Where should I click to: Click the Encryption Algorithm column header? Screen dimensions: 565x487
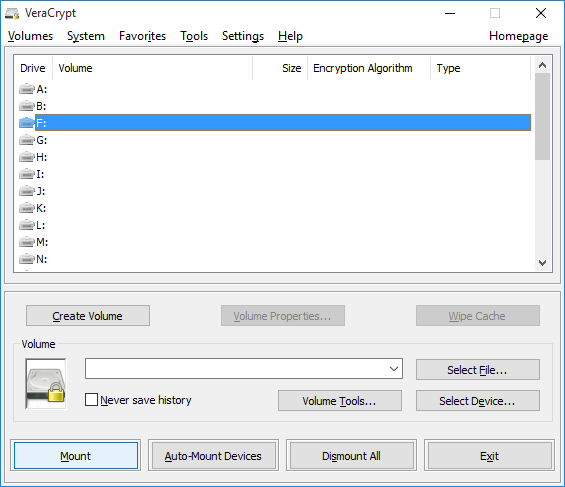pyautogui.click(x=369, y=68)
